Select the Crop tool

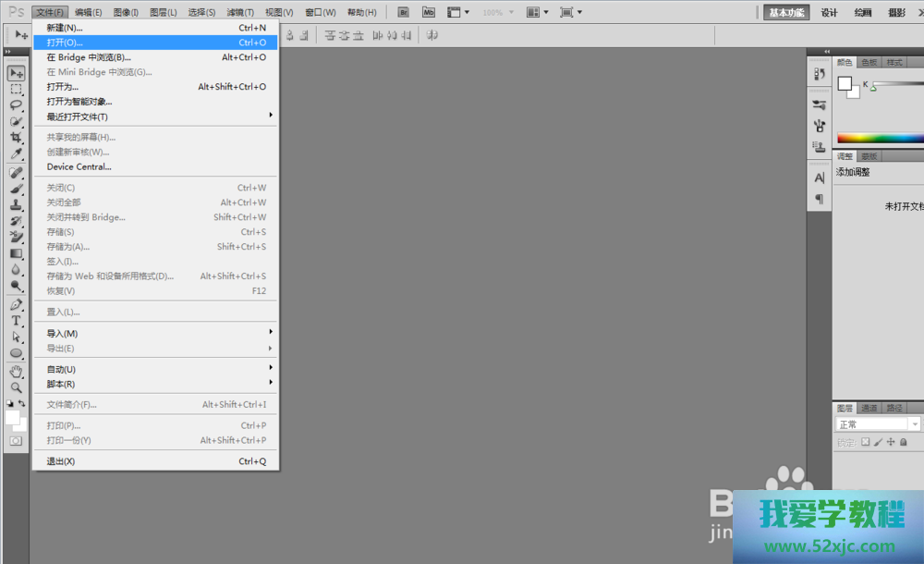pos(16,137)
